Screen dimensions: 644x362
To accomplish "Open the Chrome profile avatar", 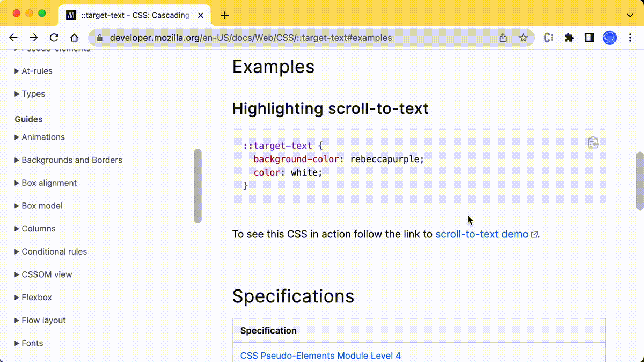I will (x=610, y=38).
